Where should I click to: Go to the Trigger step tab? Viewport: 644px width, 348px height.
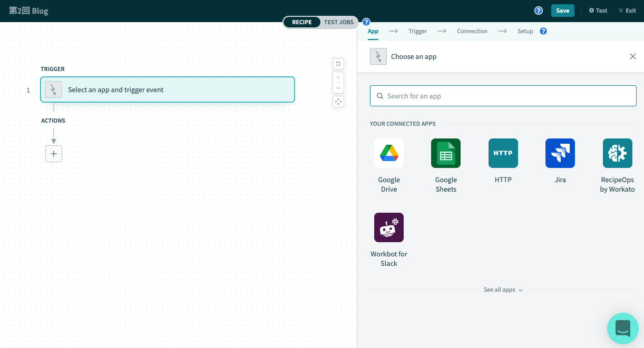[x=417, y=31]
